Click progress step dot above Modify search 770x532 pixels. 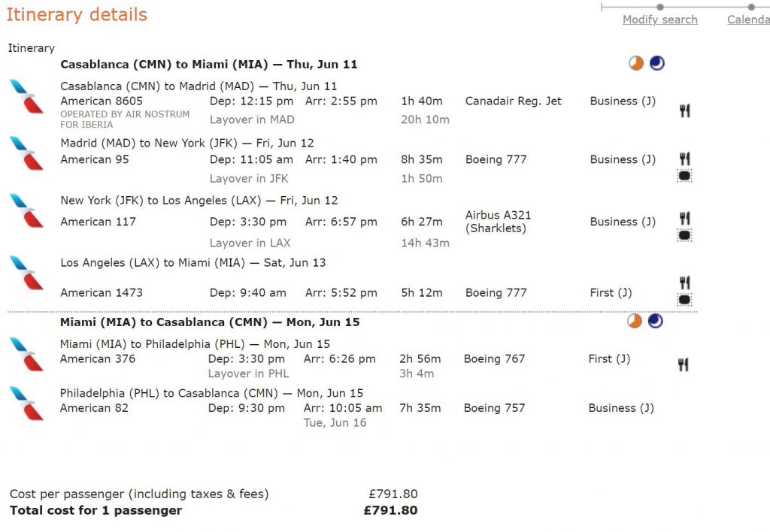click(660, 7)
